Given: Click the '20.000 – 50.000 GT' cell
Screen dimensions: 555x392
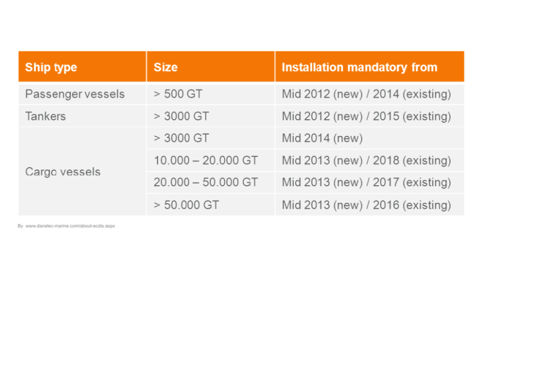Looking at the screenshot, I should point(206,182).
